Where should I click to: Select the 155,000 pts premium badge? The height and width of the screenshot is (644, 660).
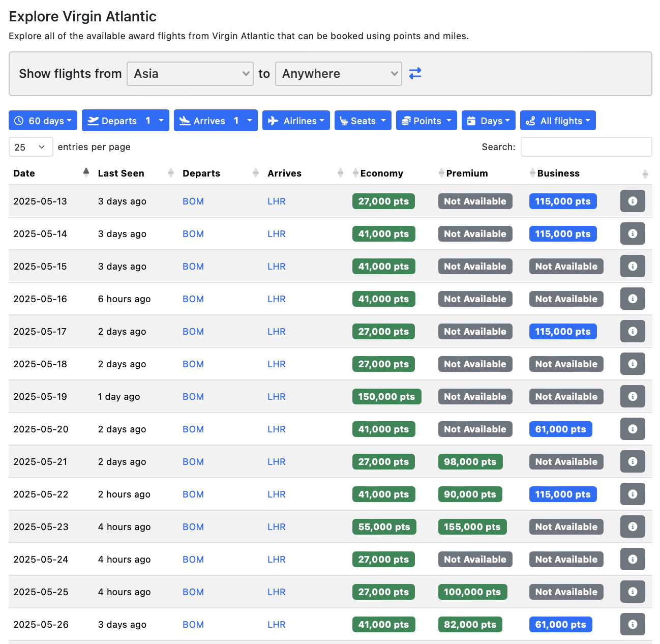(x=472, y=526)
